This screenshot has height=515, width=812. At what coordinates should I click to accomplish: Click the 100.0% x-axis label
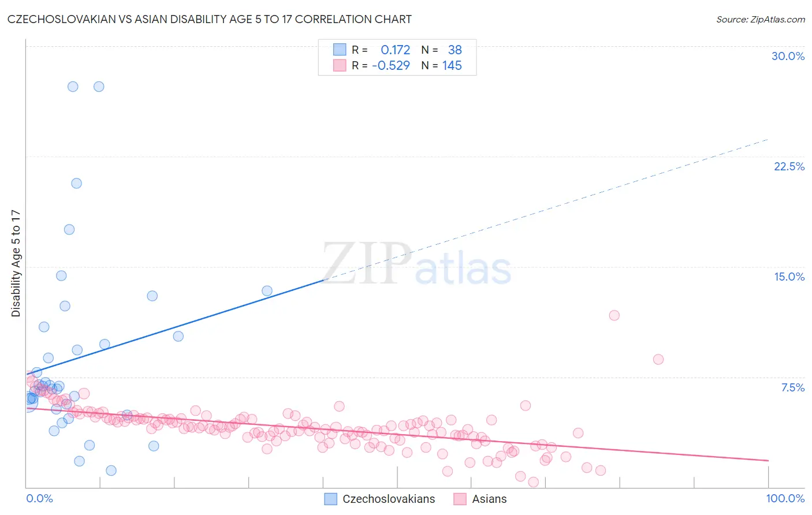pos(785,498)
